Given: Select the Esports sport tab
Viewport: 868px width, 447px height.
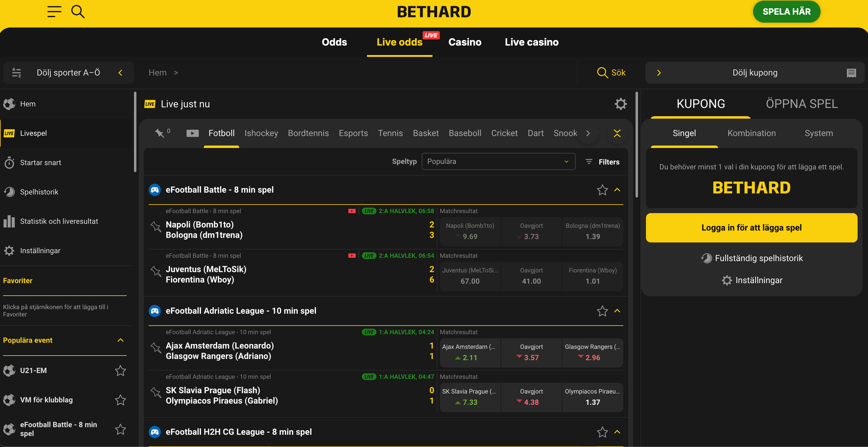Looking at the screenshot, I should [x=353, y=133].
